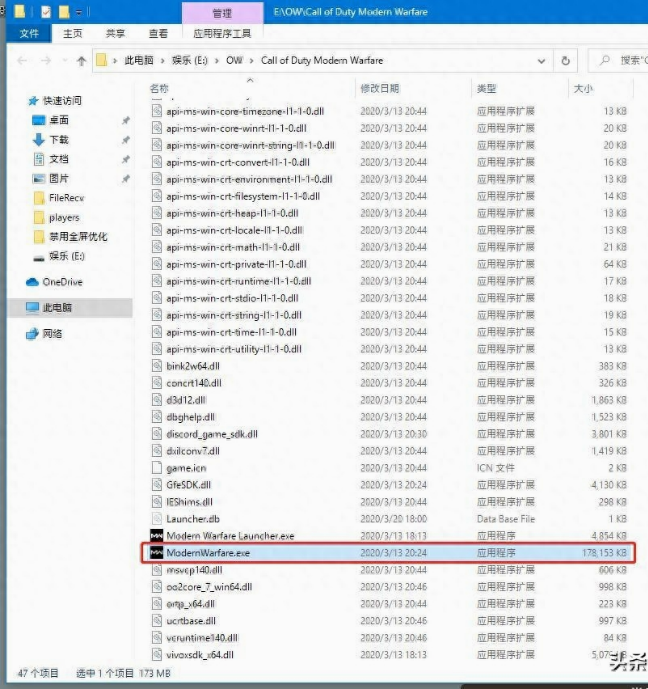Click the refresh button beside address bar

point(566,61)
